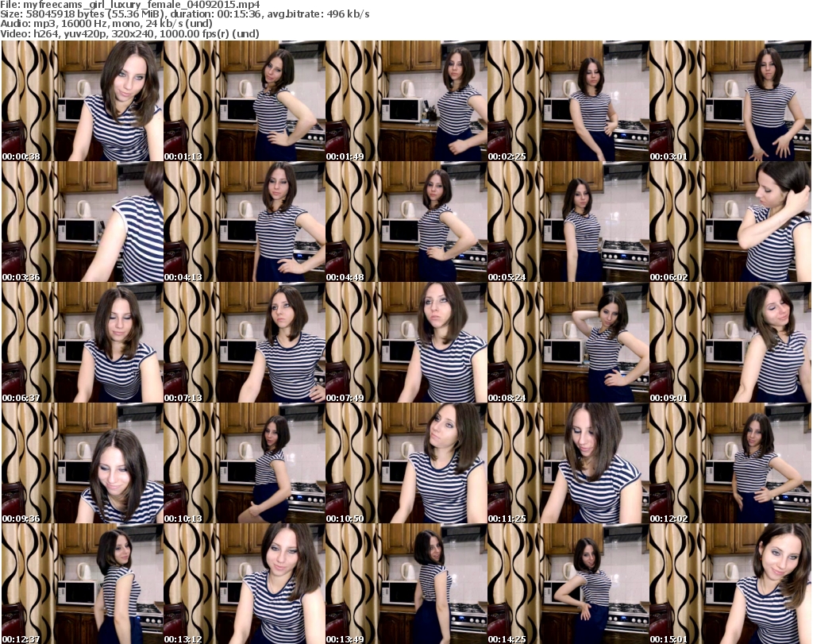Open the frame at 00:06:02
Image resolution: width=813 pixels, height=644 pixels.
[x=730, y=222]
